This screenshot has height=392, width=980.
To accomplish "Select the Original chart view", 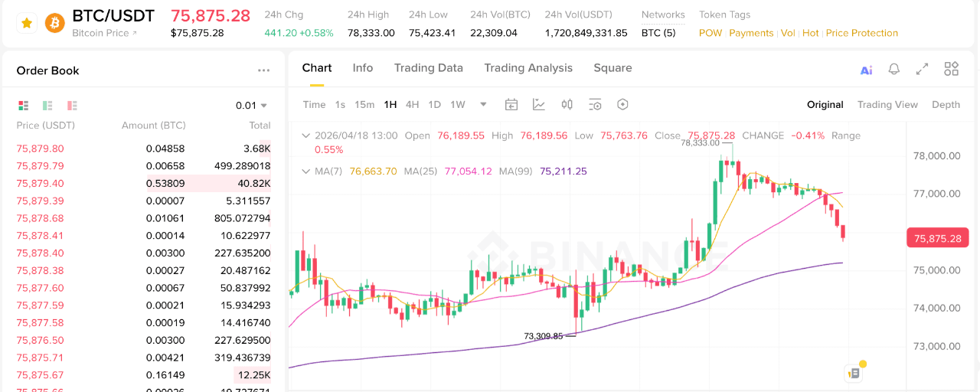I will click(x=825, y=105).
